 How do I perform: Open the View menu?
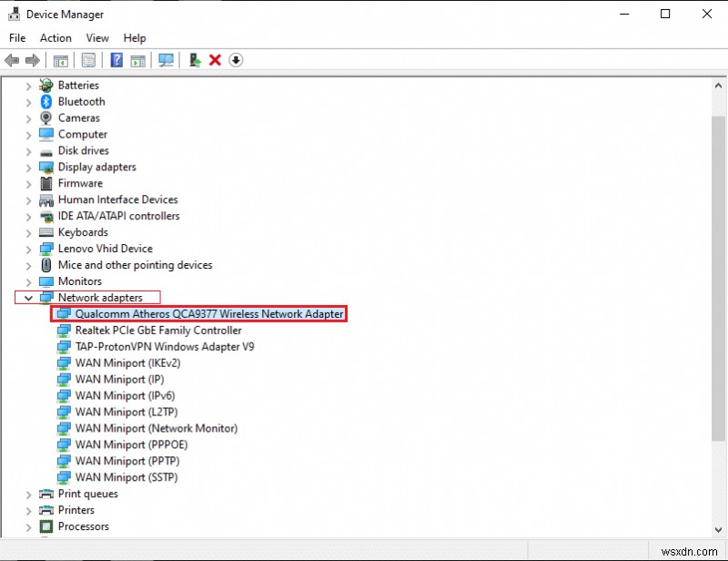[96, 37]
